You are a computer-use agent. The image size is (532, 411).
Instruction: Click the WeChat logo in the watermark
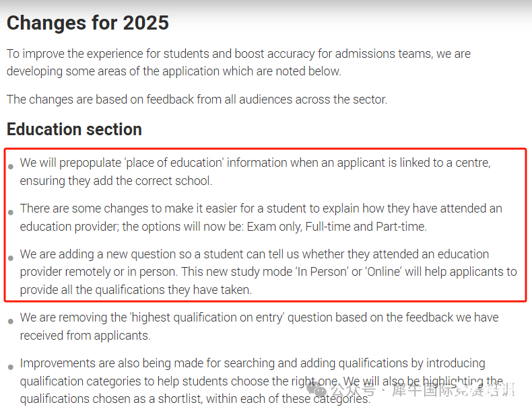(x=317, y=389)
